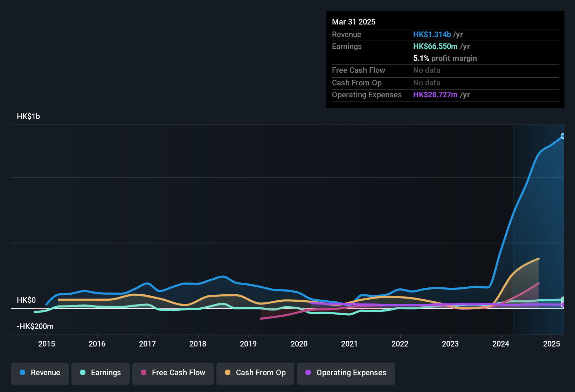Click the Mar 31 2025 tooltip date
The width and height of the screenshot is (575, 392).
coord(354,22)
